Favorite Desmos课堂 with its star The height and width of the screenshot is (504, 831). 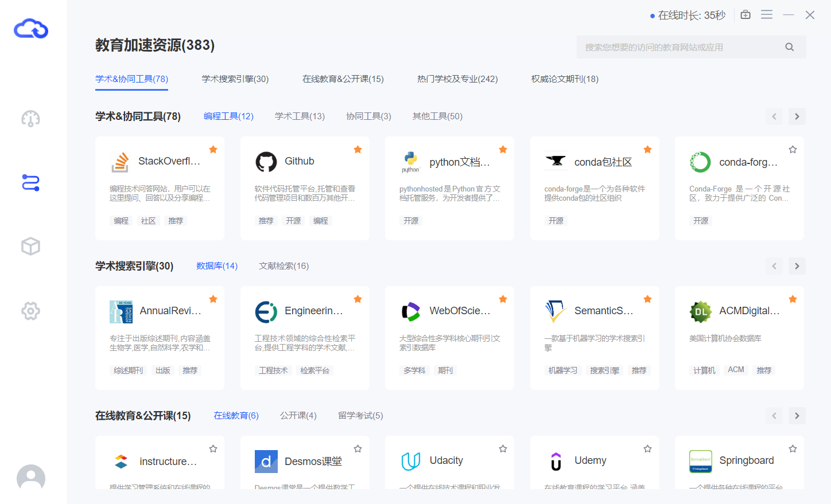coord(358,449)
